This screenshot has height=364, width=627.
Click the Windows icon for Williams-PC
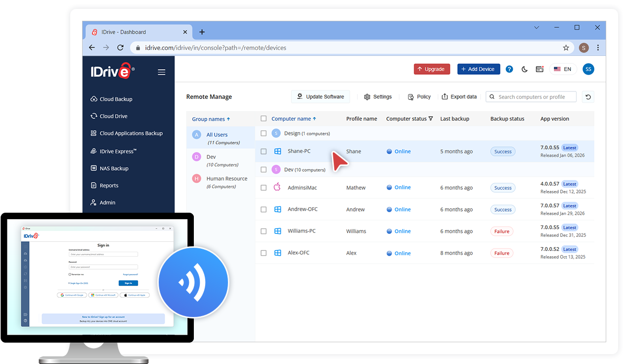[x=277, y=231]
